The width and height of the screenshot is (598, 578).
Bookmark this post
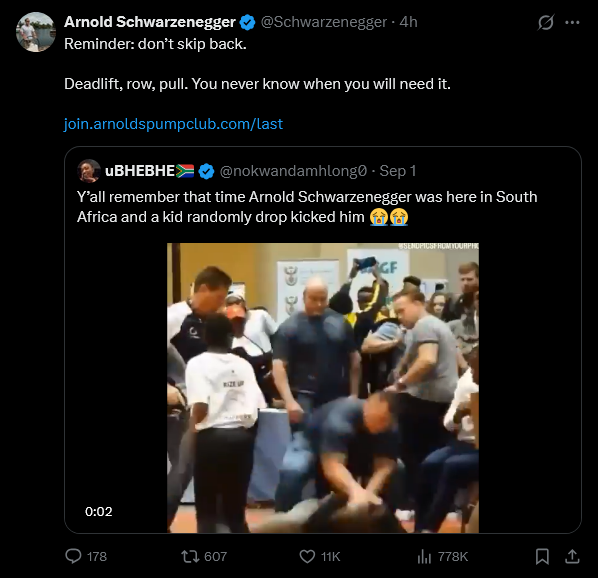[x=542, y=557]
